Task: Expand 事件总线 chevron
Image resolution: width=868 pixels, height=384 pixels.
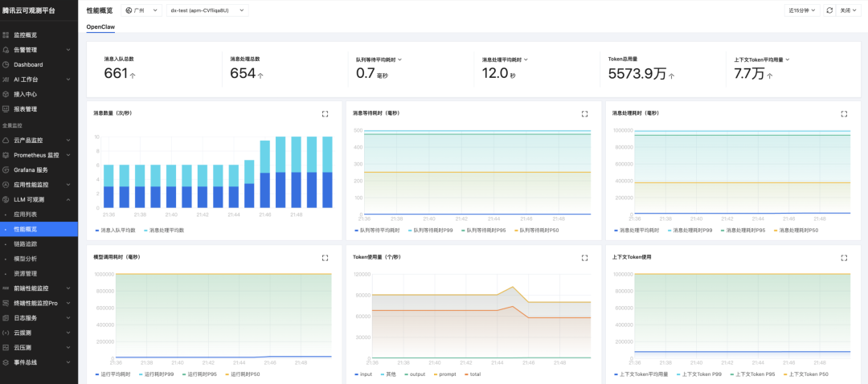Action: (68, 362)
